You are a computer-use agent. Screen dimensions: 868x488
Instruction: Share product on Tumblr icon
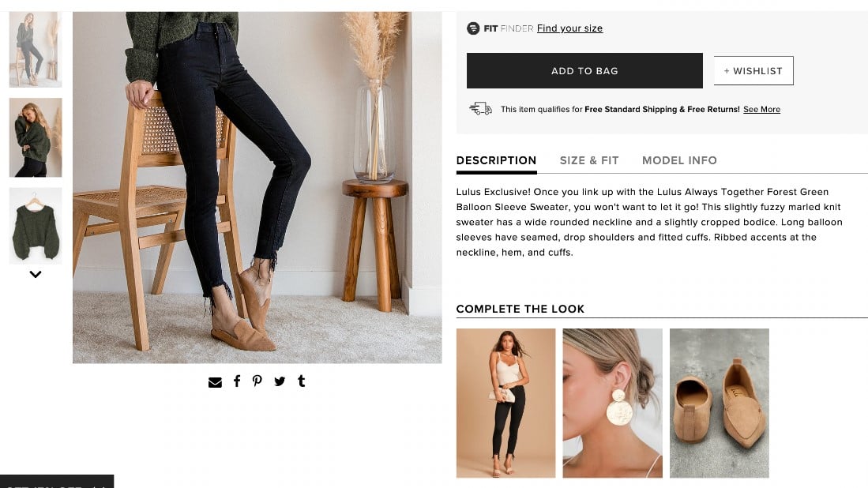[301, 381]
